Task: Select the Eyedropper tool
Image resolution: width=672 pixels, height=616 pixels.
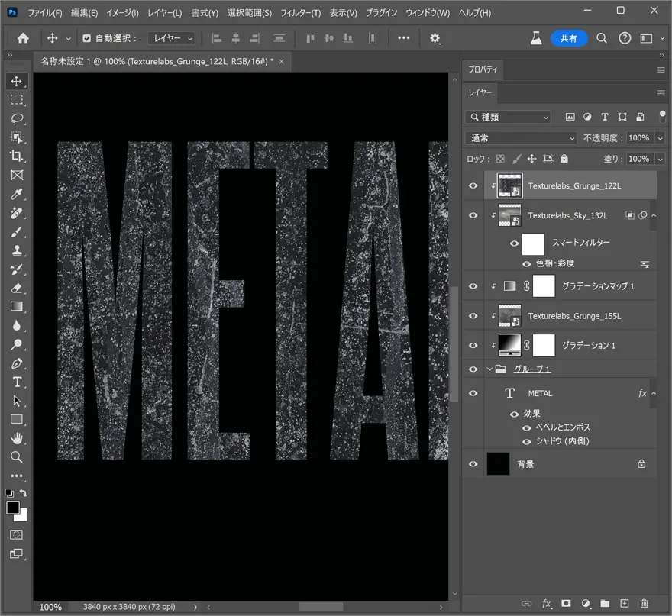Action: coord(17,194)
